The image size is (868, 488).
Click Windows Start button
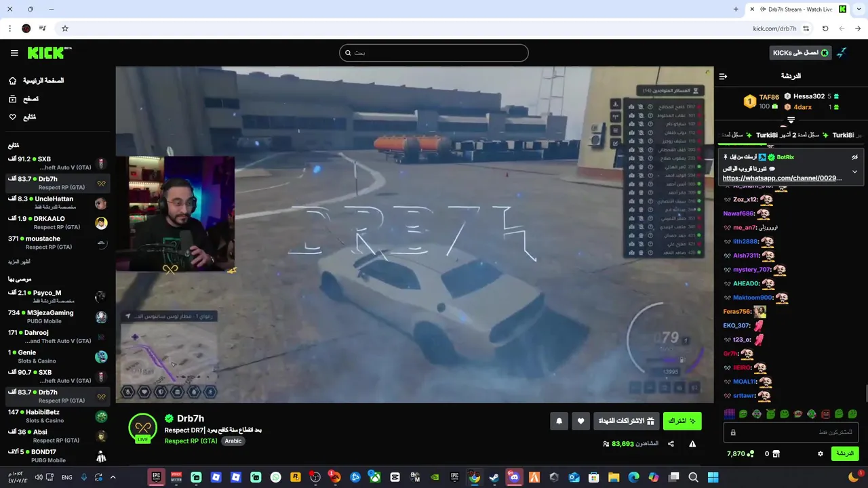[713, 477]
